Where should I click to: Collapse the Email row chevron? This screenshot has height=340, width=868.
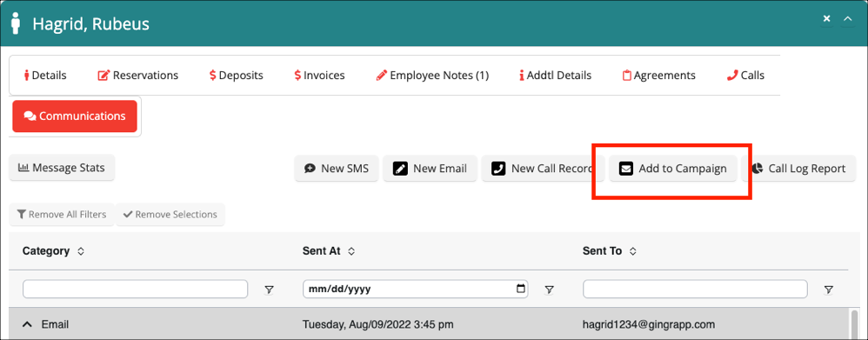point(27,324)
